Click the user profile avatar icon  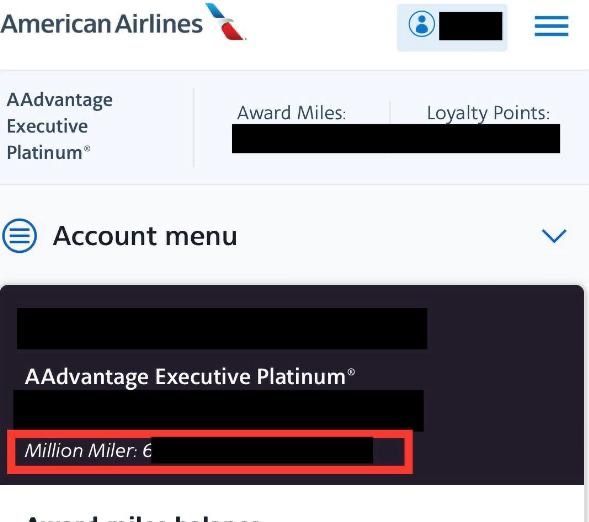[421, 24]
